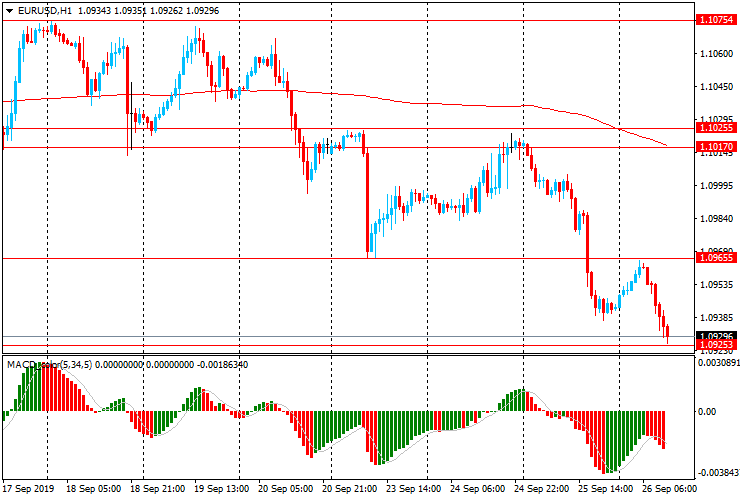The width and height of the screenshot is (740, 500).
Task: Select the 1.09253 red price level label
Action: click(x=716, y=345)
